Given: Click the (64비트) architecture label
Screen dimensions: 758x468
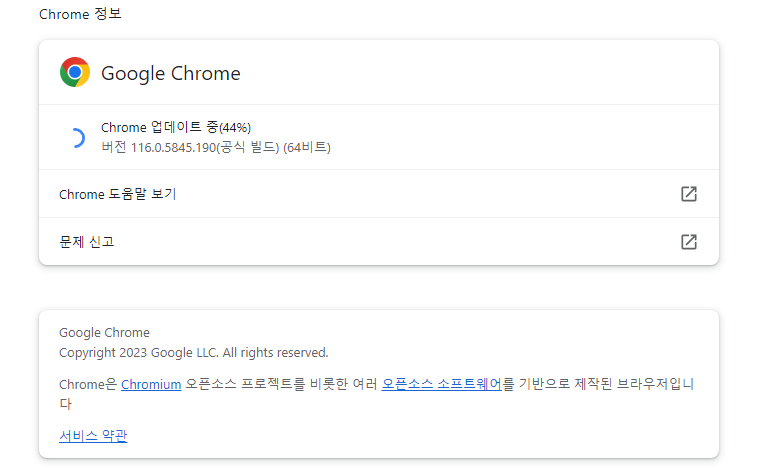Looking at the screenshot, I should coord(307,148).
